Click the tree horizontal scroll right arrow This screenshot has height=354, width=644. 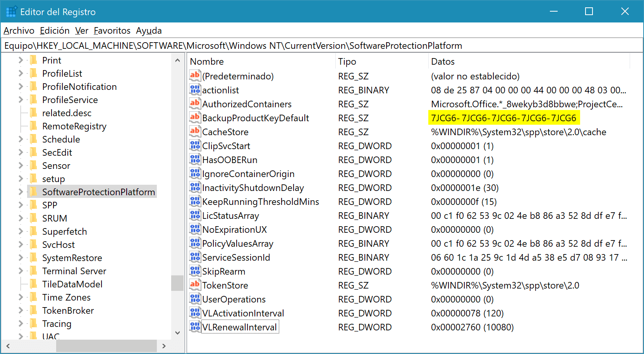[x=164, y=346]
